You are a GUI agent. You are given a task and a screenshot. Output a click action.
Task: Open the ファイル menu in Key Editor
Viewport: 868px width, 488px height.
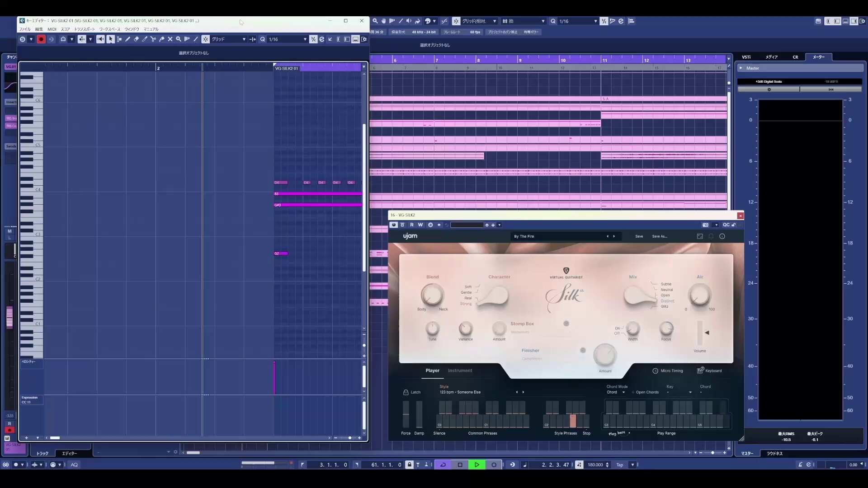click(25, 29)
